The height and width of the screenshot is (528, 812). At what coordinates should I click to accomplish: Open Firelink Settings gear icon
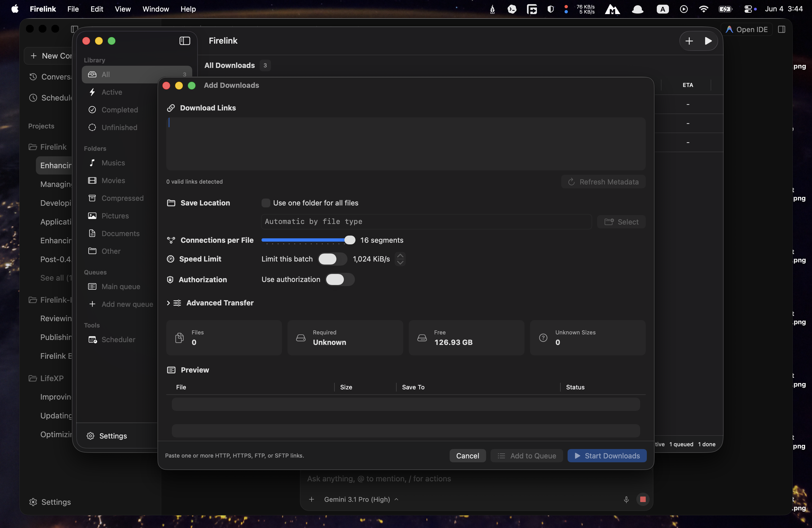point(90,436)
